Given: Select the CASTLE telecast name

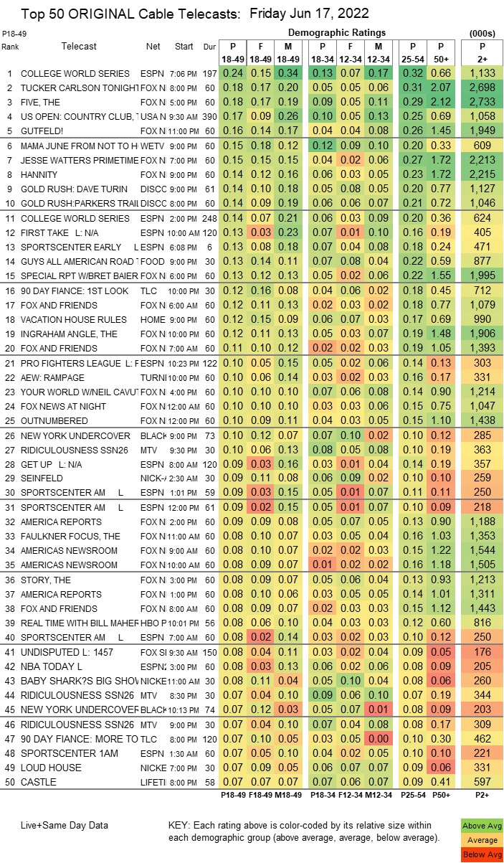Looking at the screenshot, I should (38, 781).
